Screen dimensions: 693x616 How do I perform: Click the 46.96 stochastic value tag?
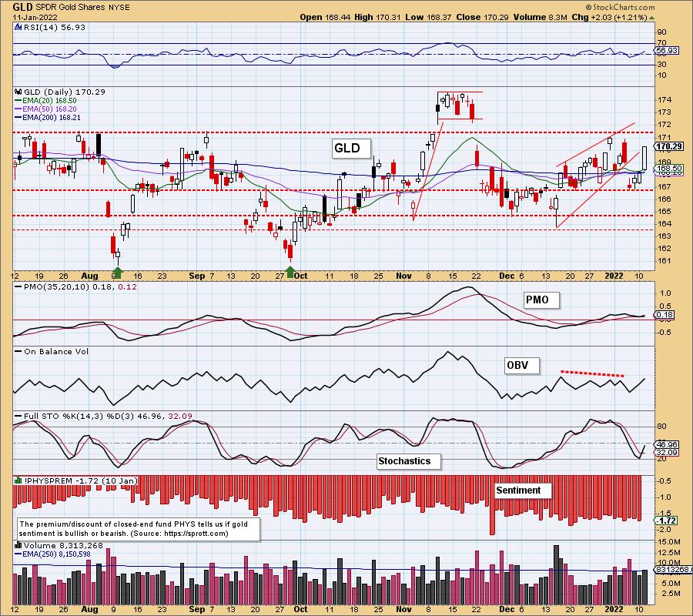(x=667, y=444)
